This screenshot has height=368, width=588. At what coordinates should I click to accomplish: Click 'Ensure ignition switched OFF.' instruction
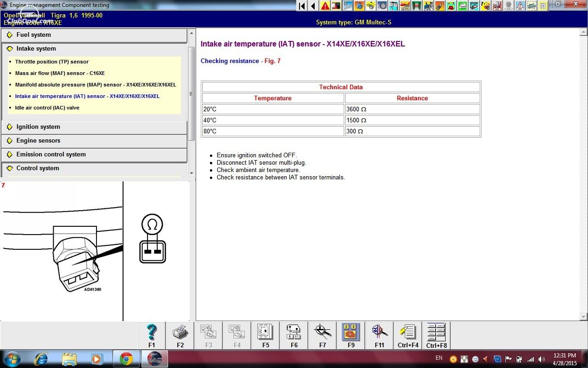click(x=257, y=155)
